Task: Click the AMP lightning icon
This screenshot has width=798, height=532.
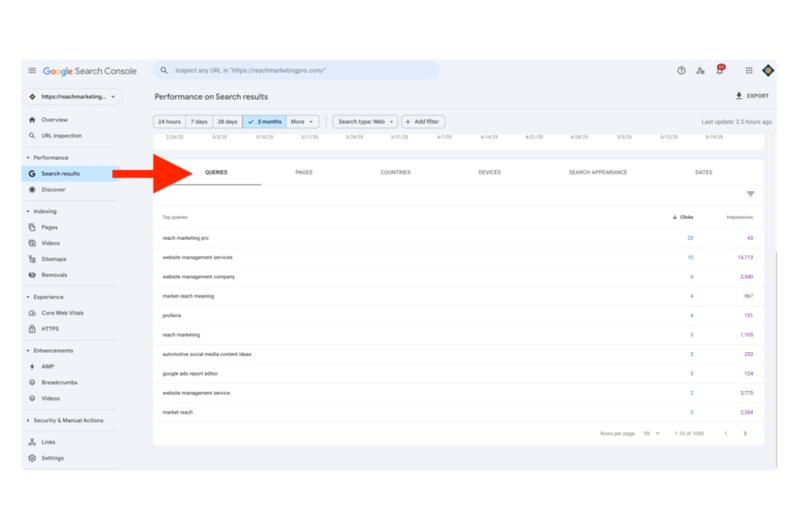Action: [x=32, y=366]
